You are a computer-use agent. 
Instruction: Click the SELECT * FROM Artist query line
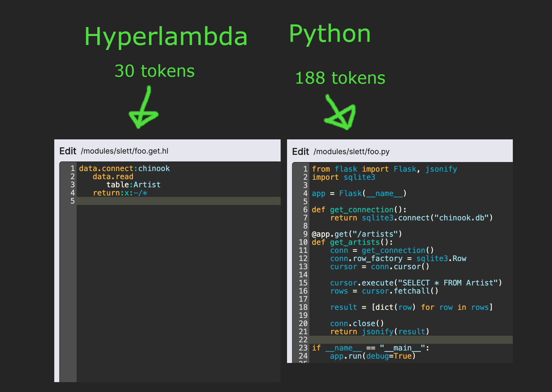pos(416,283)
